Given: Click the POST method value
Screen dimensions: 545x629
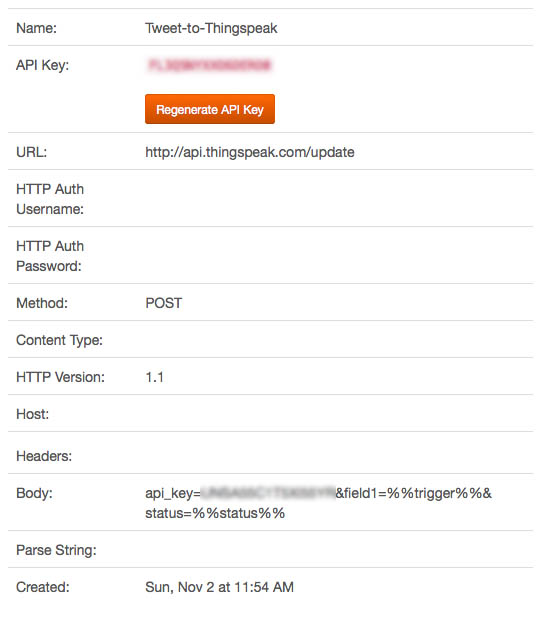Looking at the screenshot, I should tap(164, 303).
